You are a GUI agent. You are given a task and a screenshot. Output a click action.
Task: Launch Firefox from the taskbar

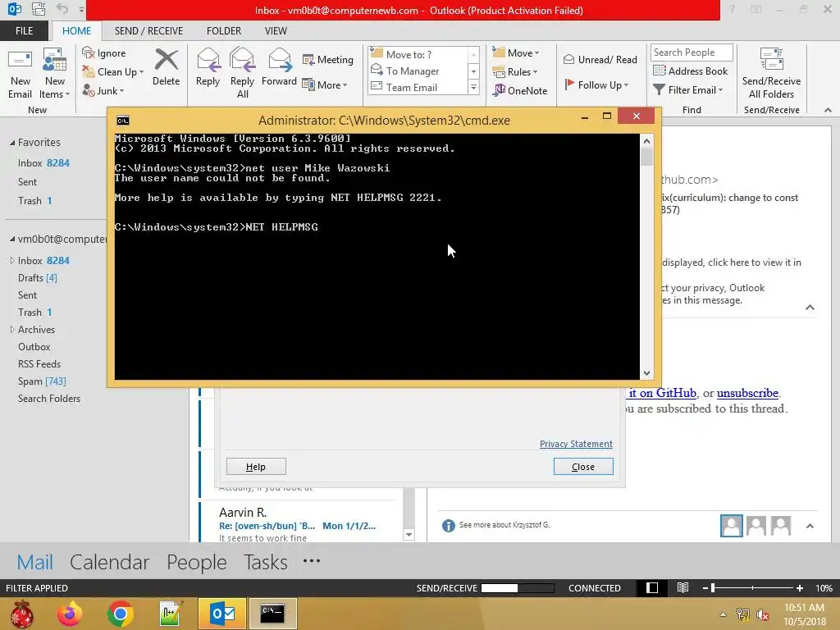click(x=71, y=614)
